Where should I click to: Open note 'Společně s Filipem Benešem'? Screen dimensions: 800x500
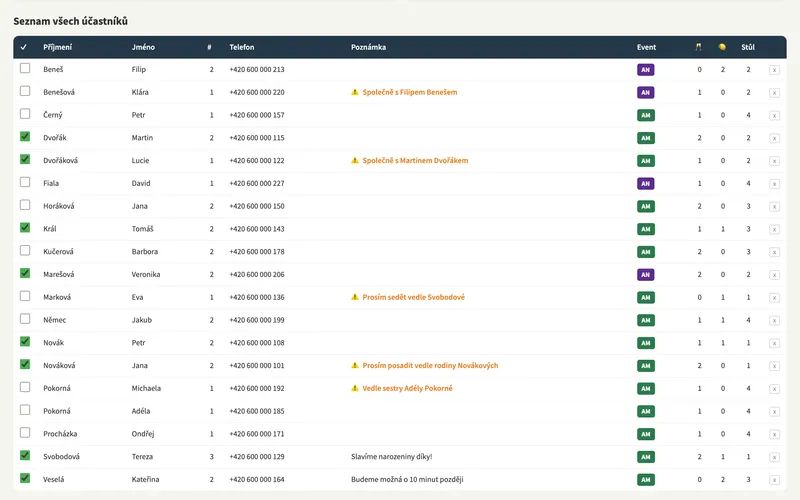pos(410,92)
